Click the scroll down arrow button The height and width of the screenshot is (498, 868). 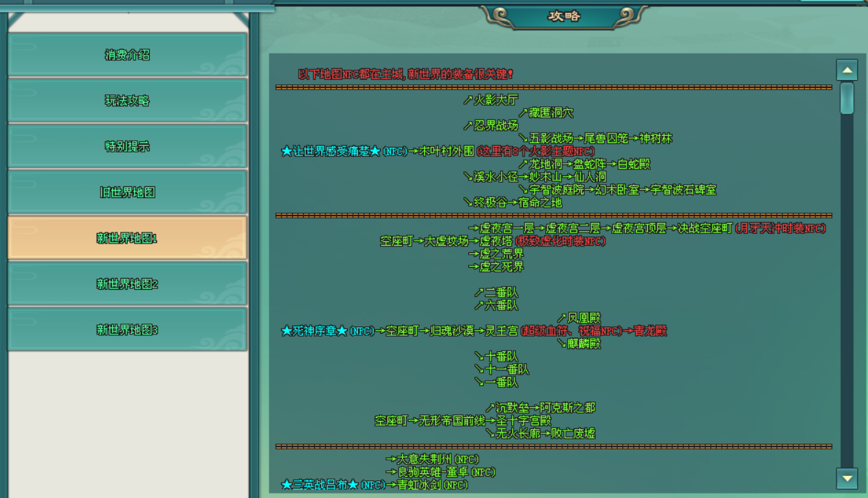pyautogui.click(x=847, y=478)
